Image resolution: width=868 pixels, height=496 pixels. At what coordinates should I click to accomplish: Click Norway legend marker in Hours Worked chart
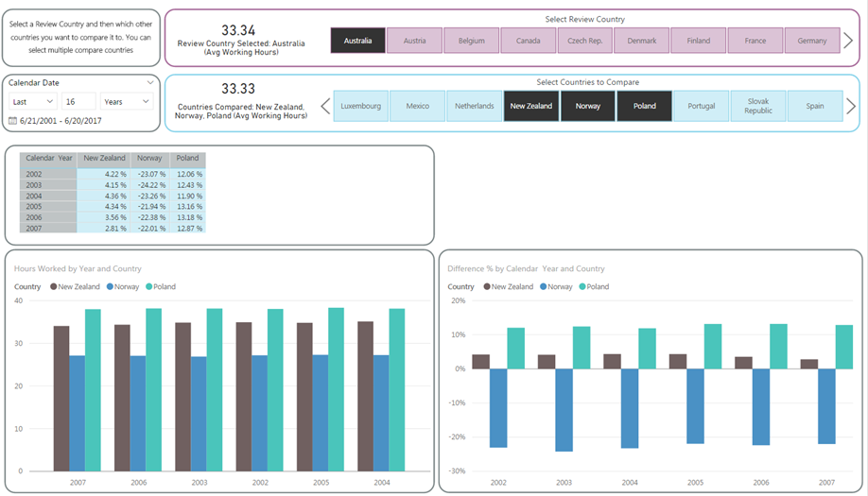(111, 286)
